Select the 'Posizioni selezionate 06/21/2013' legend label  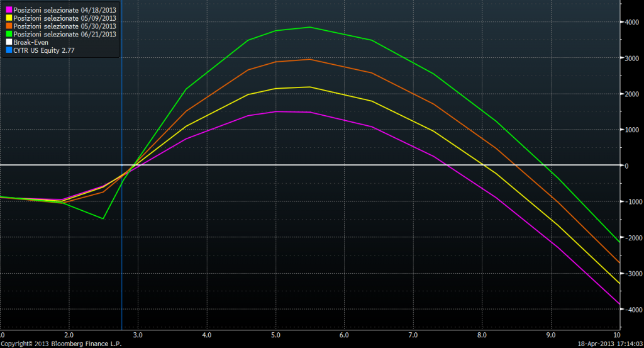tap(65, 34)
